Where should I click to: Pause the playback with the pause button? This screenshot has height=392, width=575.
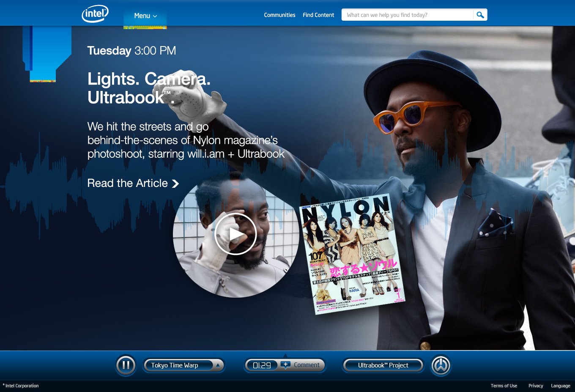[126, 365]
